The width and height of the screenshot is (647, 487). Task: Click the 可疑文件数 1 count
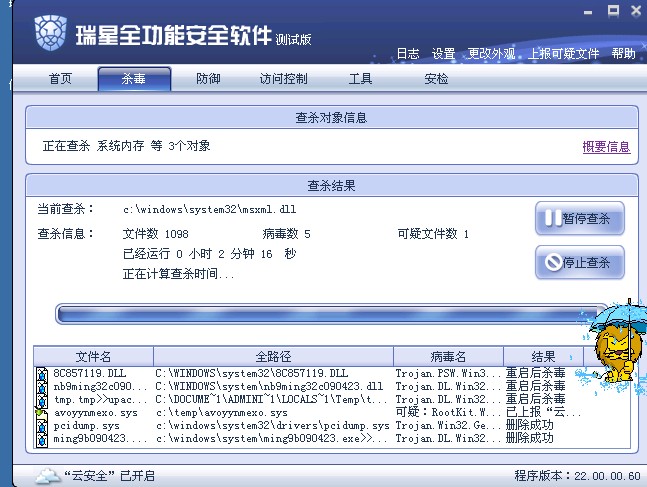click(x=433, y=234)
